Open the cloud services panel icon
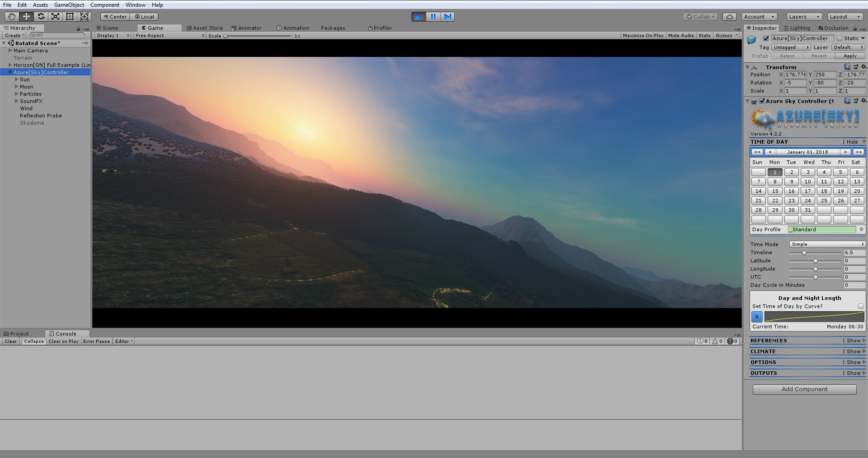Viewport: 868px width, 458px height. 729,16
